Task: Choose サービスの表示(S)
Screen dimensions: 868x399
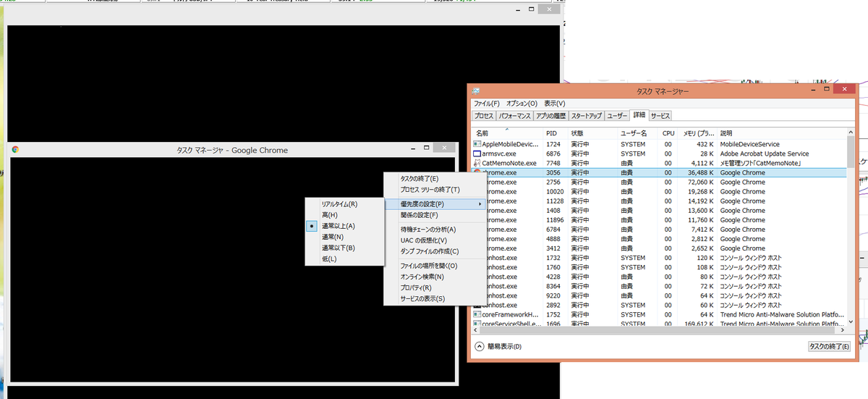Action: pyautogui.click(x=435, y=298)
